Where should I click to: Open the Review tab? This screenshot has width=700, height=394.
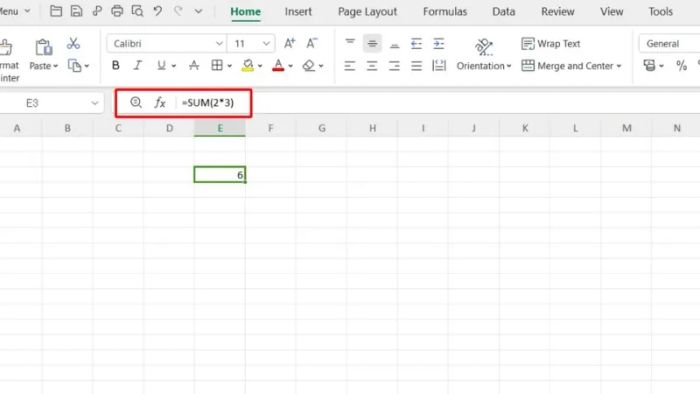558,11
